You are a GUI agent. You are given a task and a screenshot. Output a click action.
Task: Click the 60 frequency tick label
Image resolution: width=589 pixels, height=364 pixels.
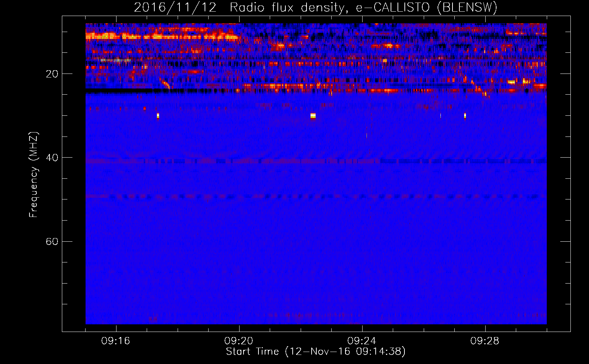click(x=52, y=241)
